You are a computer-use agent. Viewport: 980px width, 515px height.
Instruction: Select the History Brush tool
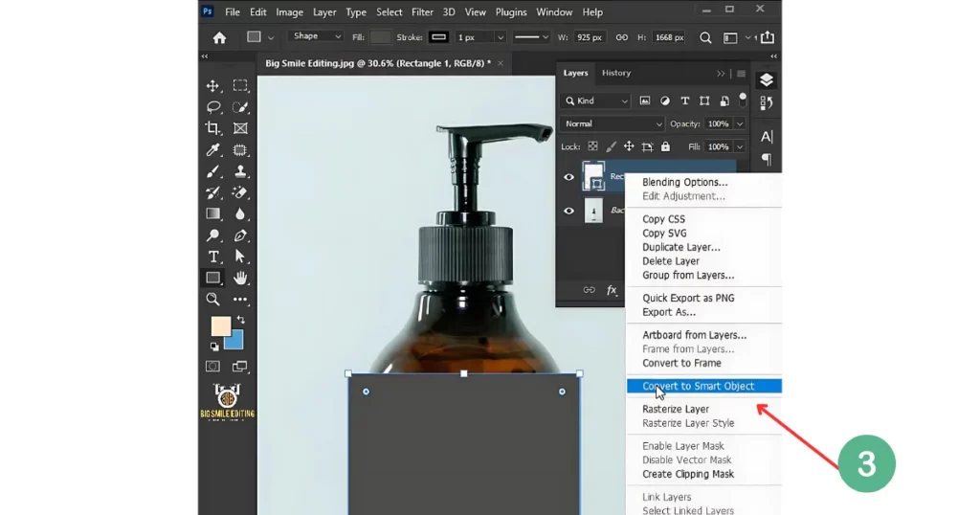[x=213, y=192]
